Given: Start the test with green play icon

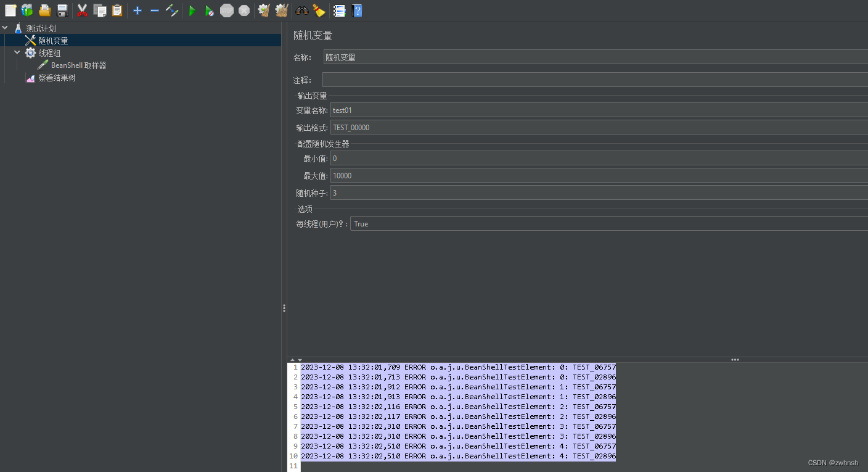Looking at the screenshot, I should tap(192, 10).
